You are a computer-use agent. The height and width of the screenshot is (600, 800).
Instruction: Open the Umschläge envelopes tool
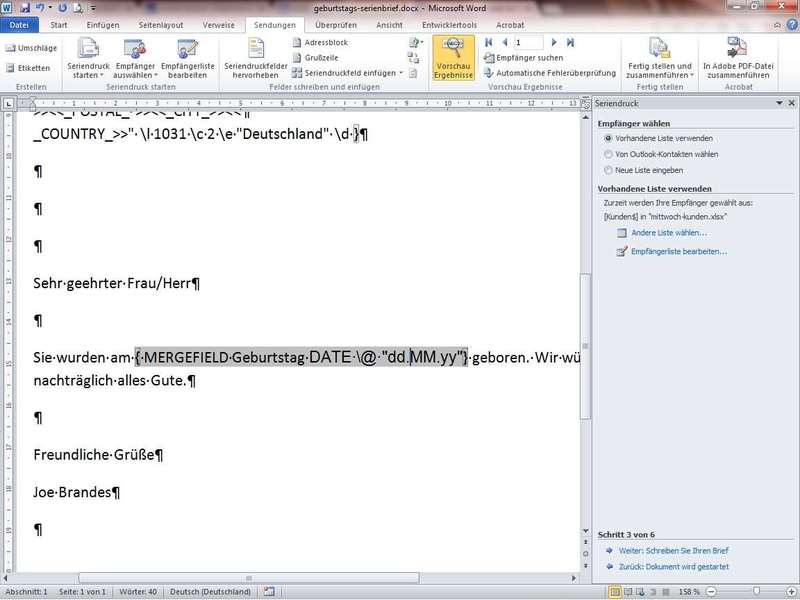(x=32, y=48)
